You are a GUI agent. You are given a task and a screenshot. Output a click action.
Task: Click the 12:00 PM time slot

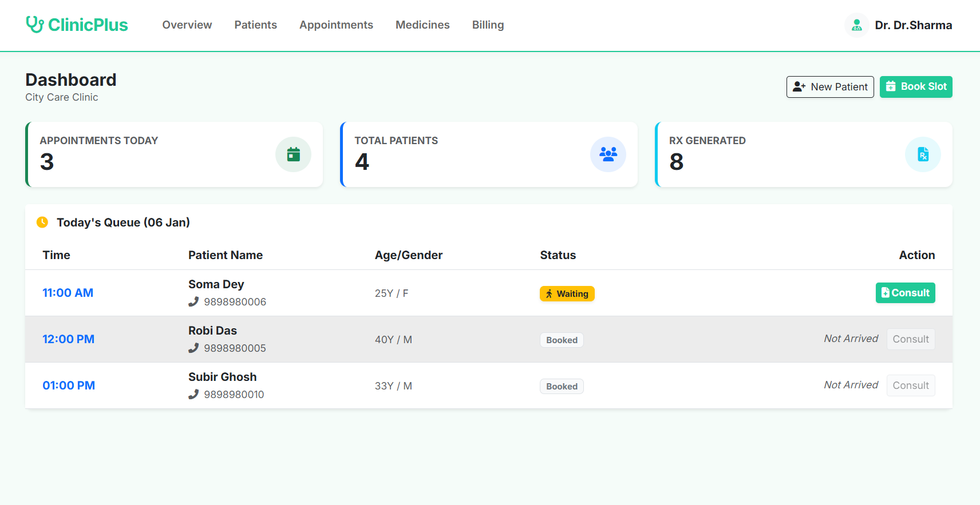[x=68, y=339]
